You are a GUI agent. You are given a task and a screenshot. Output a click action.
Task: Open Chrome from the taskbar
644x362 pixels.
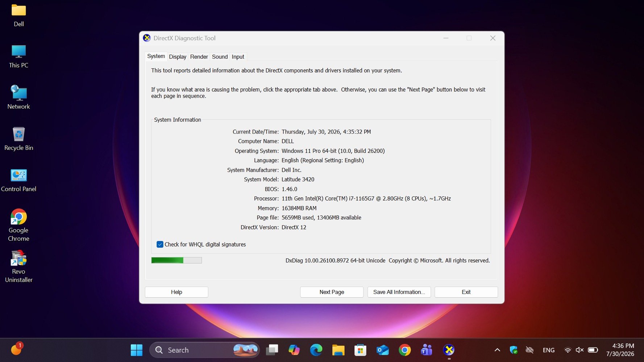pyautogui.click(x=404, y=350)
